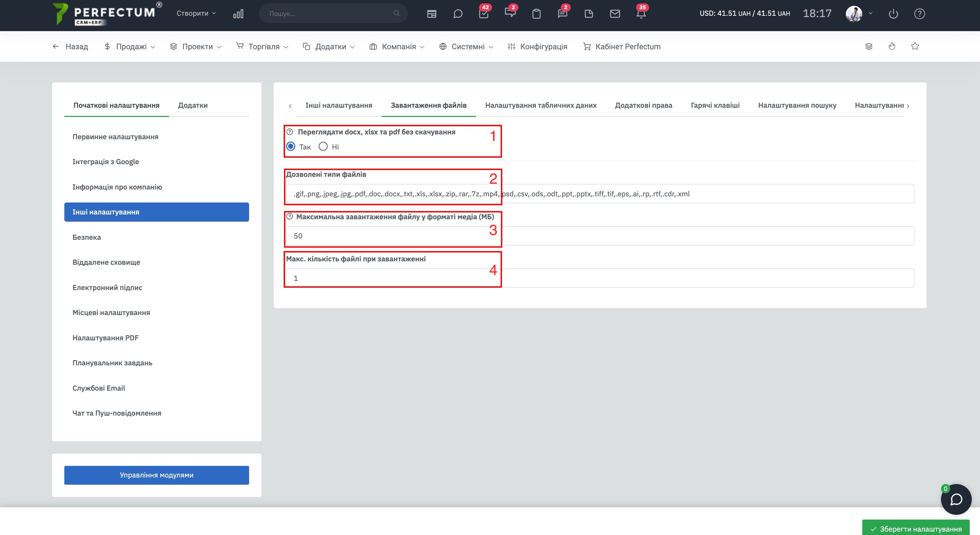The image size is (980, 535).
Task: Open the Додаткові права tab
Action: [x=643, y=105]
